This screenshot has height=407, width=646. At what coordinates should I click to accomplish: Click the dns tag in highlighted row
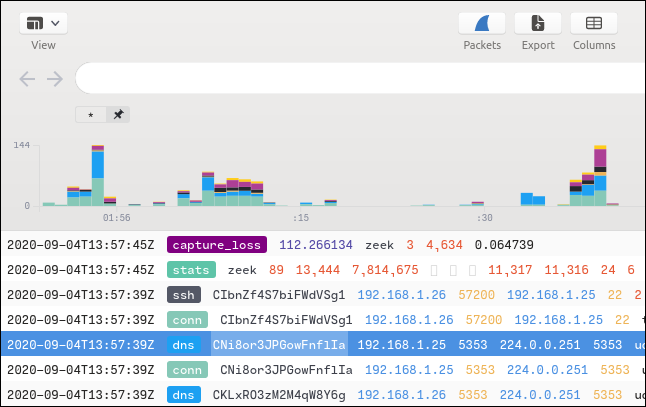(x=184, y=344)
